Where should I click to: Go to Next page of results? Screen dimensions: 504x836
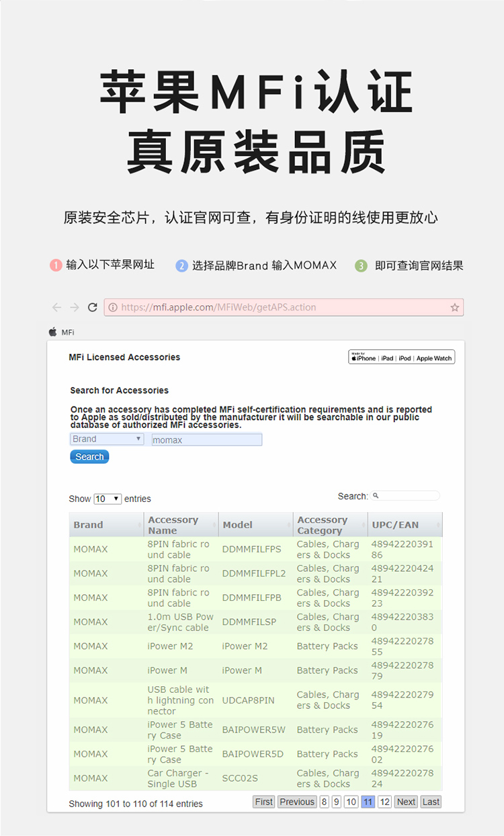coord(406,802)
